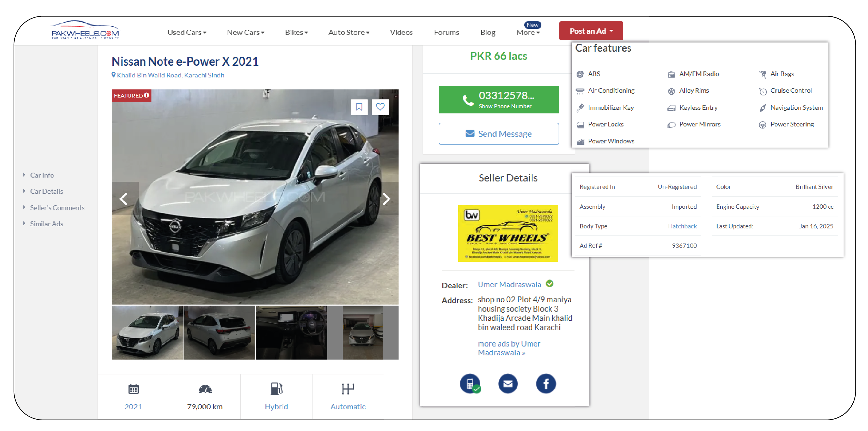Click the location pin icon by the address

tap(114, 75)
